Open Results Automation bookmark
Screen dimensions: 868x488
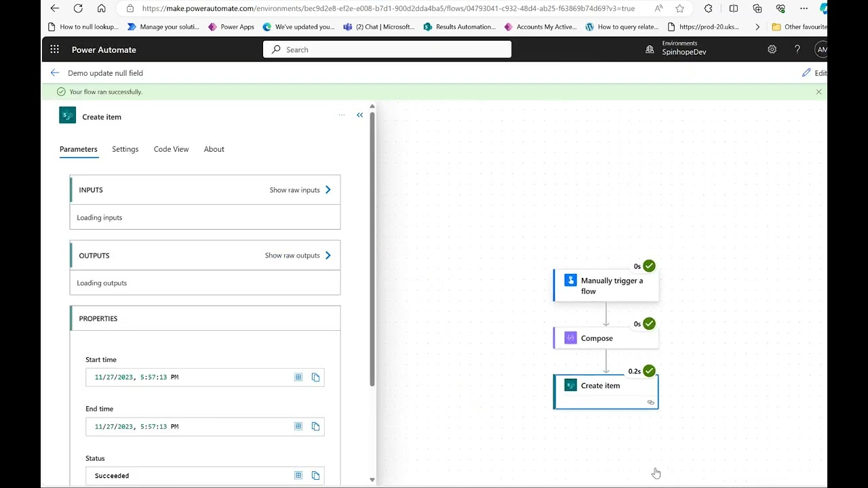coord(459,26)
